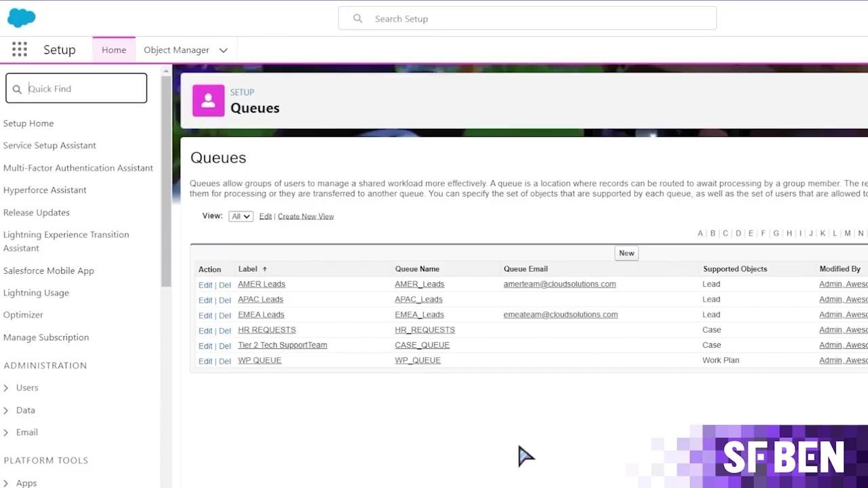Click the New queue button
The image size is (868, 488).
627,253
